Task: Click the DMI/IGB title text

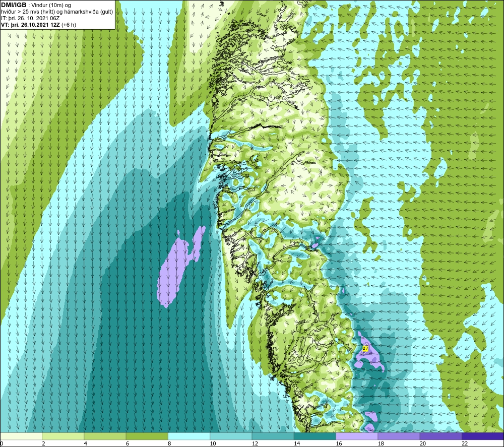Action: click(14, 5)
